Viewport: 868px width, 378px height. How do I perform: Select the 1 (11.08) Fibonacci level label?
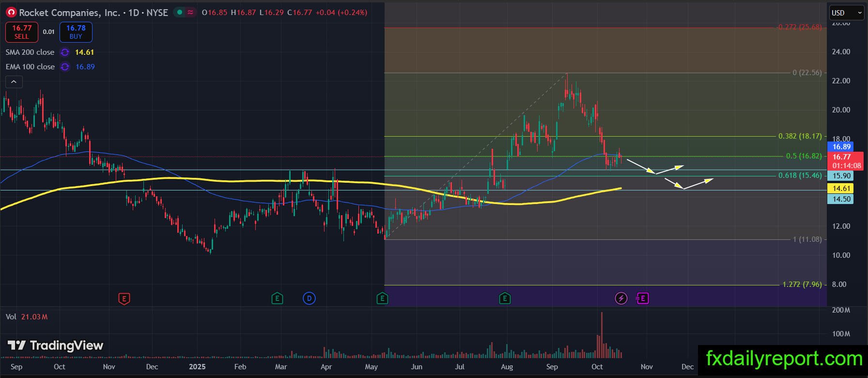807,239
